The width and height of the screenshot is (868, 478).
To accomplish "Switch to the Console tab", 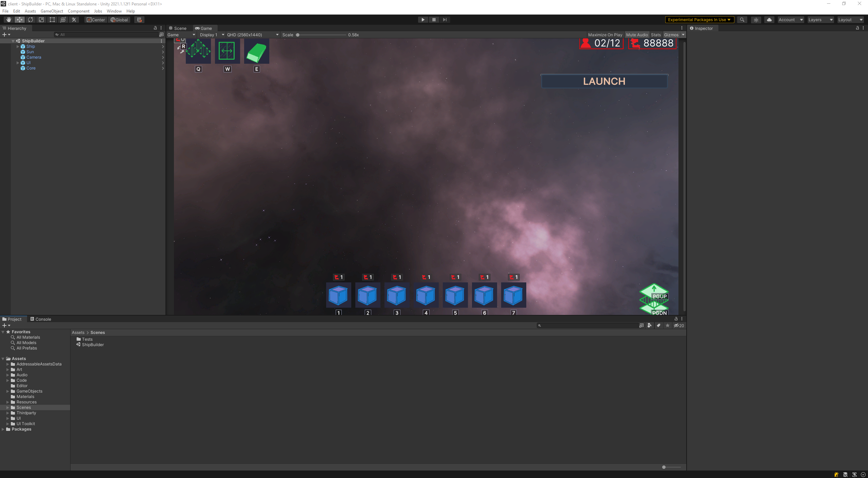I will pos(41,319).
